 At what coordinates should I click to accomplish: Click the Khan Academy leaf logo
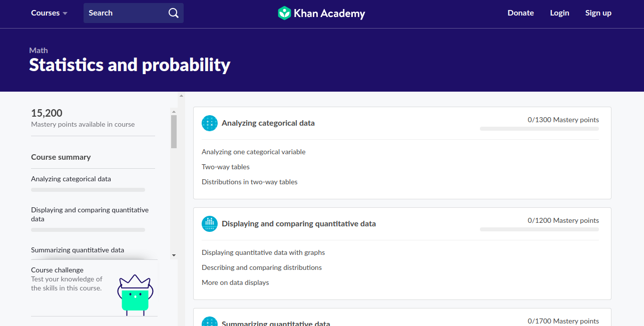point(284,13)
